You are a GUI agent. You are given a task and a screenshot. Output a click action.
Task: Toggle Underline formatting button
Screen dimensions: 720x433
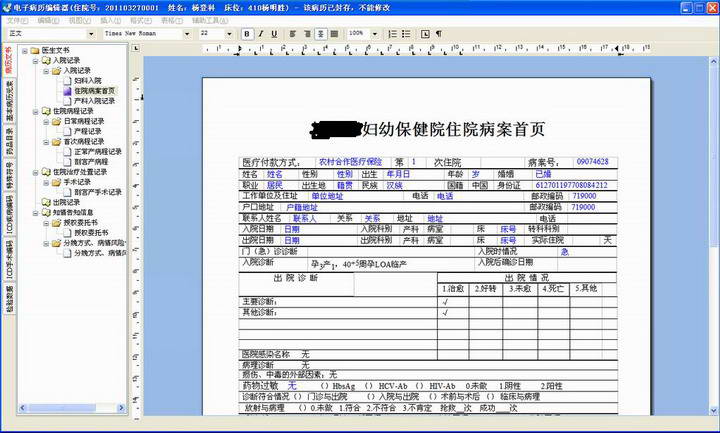tap(274, 34)
